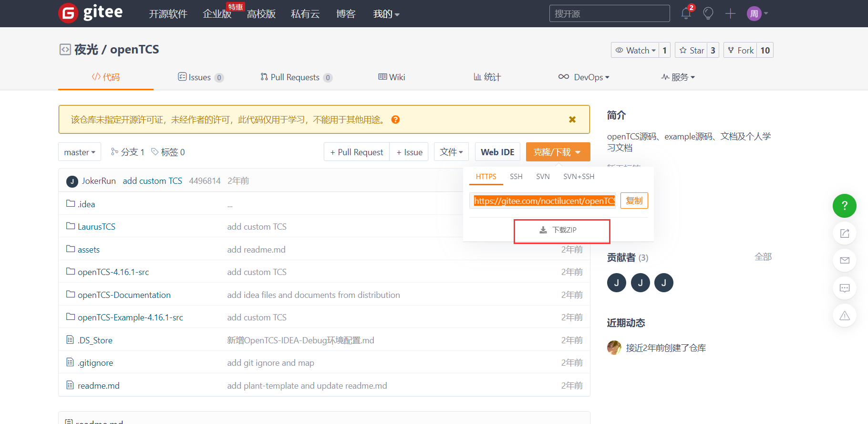Expand the 我的 menu
Viewport: 868px width, 424px height.
[x=386, y=14]
